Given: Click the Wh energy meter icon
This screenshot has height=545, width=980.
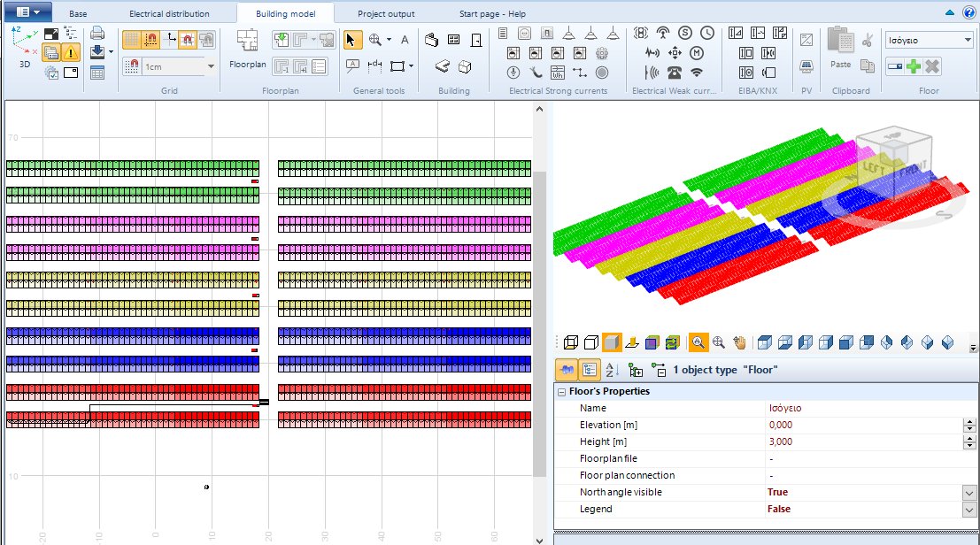Looking at the screenshot, I should tap(558, 73).
